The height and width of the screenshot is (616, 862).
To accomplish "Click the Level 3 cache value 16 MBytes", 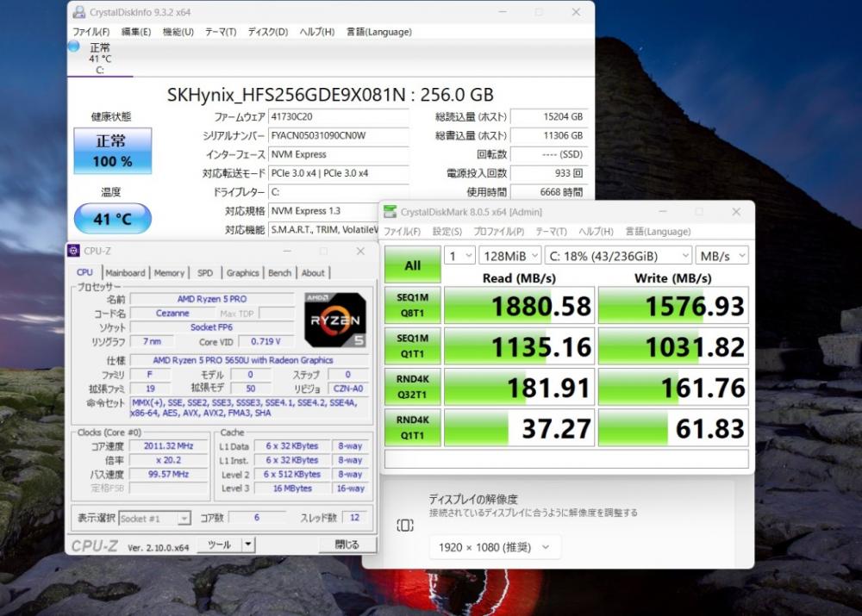I will click(292, 488).
